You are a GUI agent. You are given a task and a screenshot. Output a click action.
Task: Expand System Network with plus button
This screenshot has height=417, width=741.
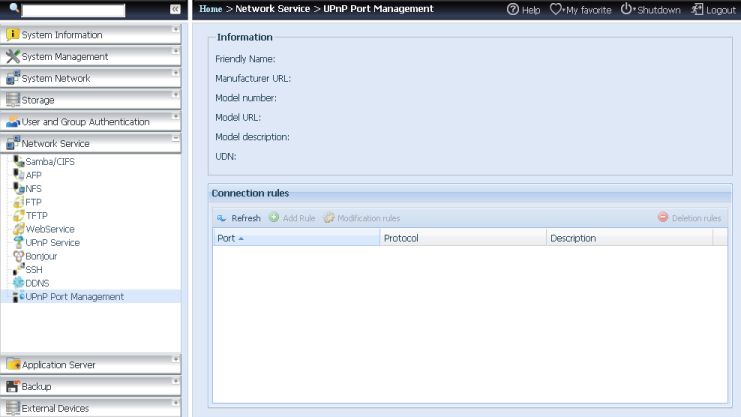click(175, 73)
